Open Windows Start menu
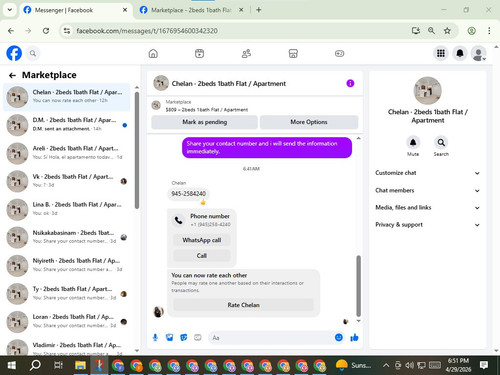This screenshot has width=500, height=375. [x=12, y=365]
